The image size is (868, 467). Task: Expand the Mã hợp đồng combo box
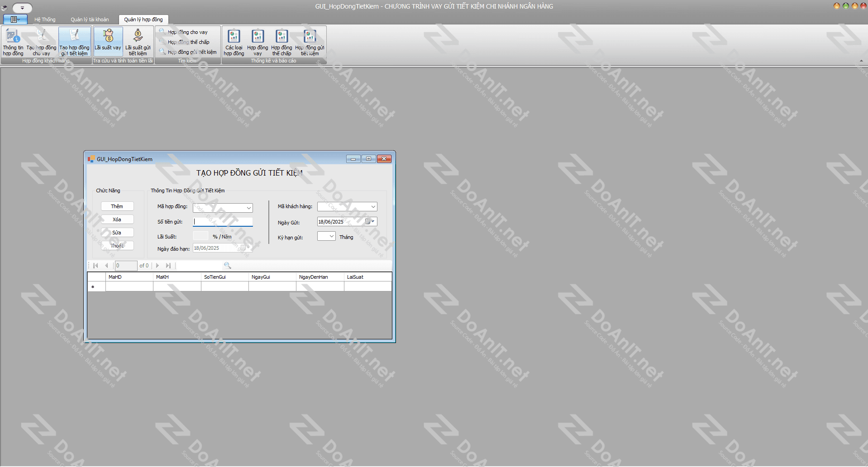coord(248,208)
